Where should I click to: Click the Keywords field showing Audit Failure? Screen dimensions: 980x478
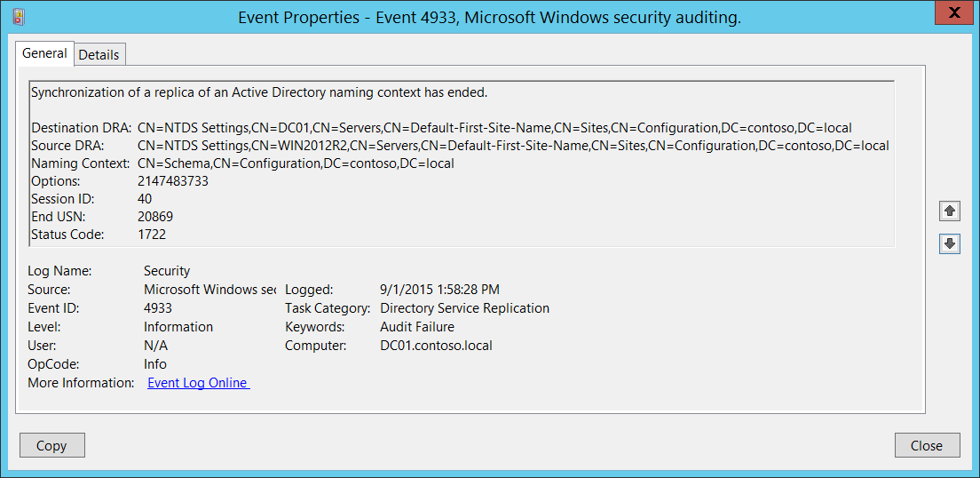tap(417, 327)
